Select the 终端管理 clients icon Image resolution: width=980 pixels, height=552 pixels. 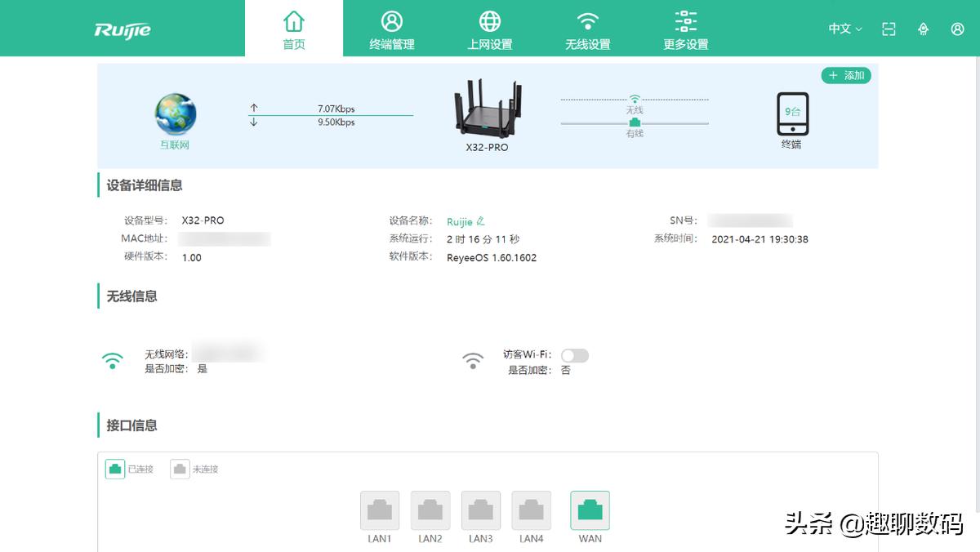click(x=391, y=27)
